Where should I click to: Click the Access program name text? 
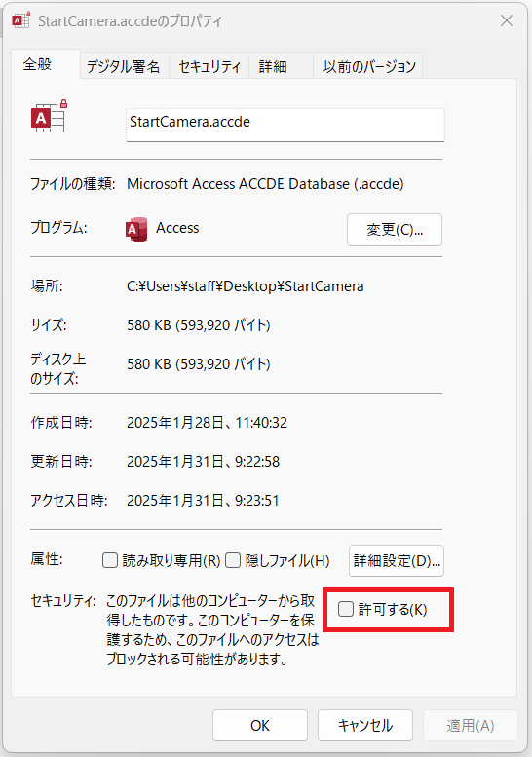pos(177,228)
